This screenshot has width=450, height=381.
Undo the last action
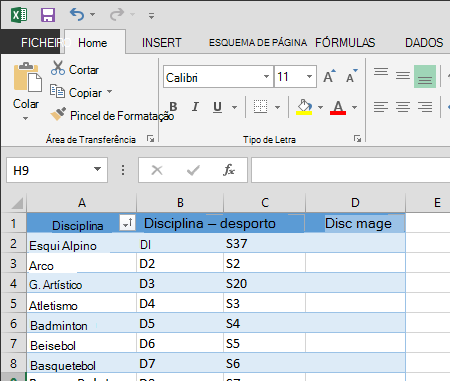(x=77, y=14)
